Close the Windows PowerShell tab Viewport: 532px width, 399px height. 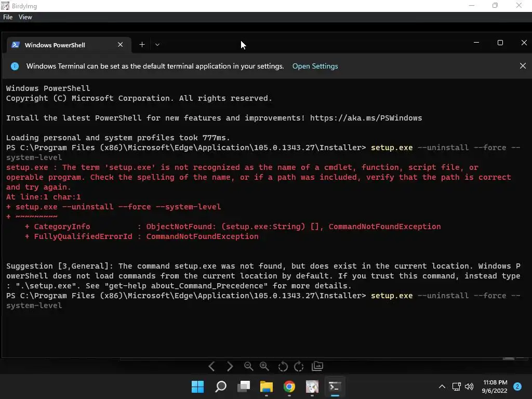pos(120,45)
